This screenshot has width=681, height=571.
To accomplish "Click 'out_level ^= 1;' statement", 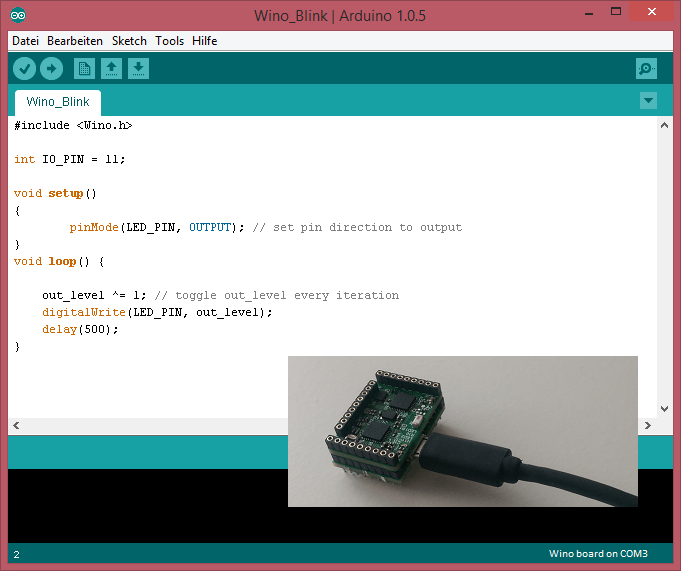I will click(94, 295).
